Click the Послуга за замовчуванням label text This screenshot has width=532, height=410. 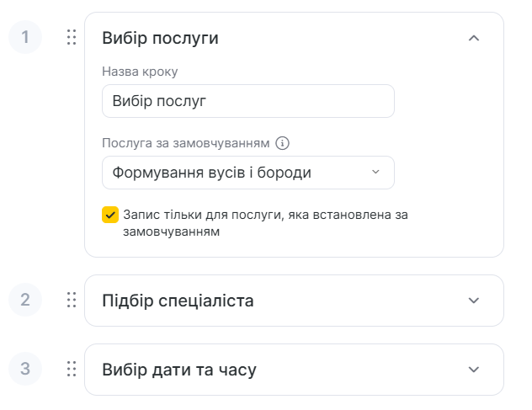click(x=186, y=143)
